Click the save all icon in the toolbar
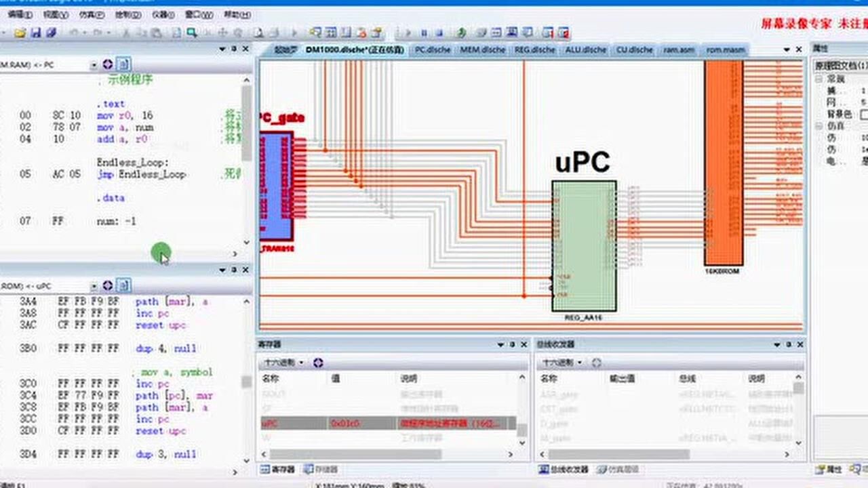 point(52,33)
